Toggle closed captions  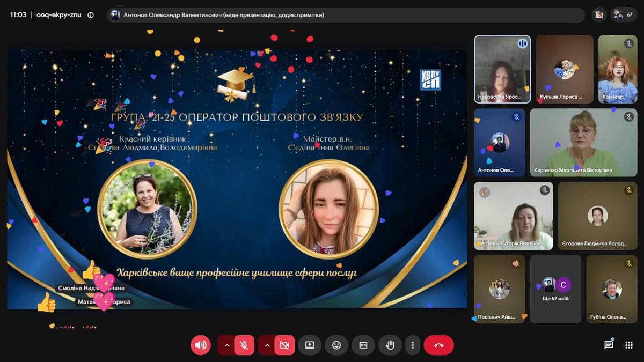point(363,345)
